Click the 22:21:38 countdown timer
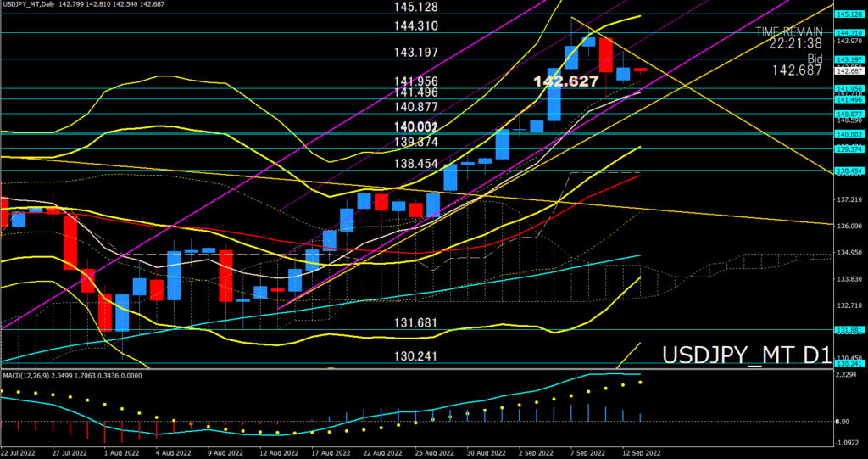 pyautogui.click(x=795, y=43)
